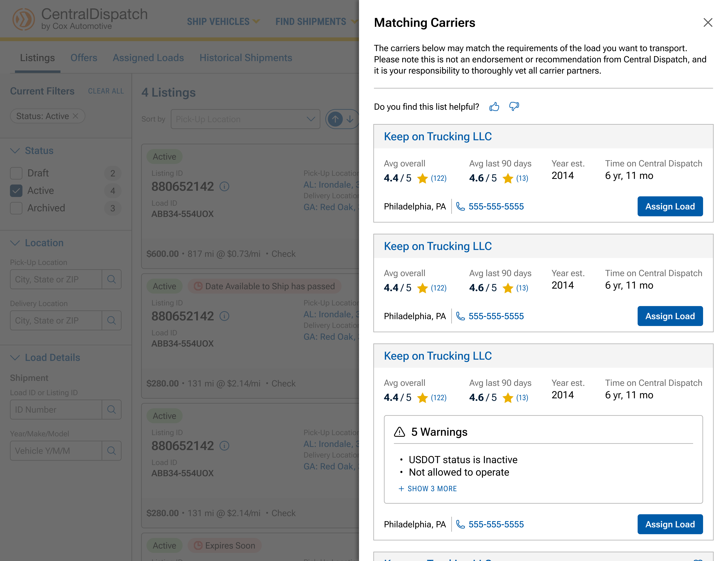Viewport: 728px width, 561px height.
Task: Close the Matching Carriers panel
Action: (708, 22)
